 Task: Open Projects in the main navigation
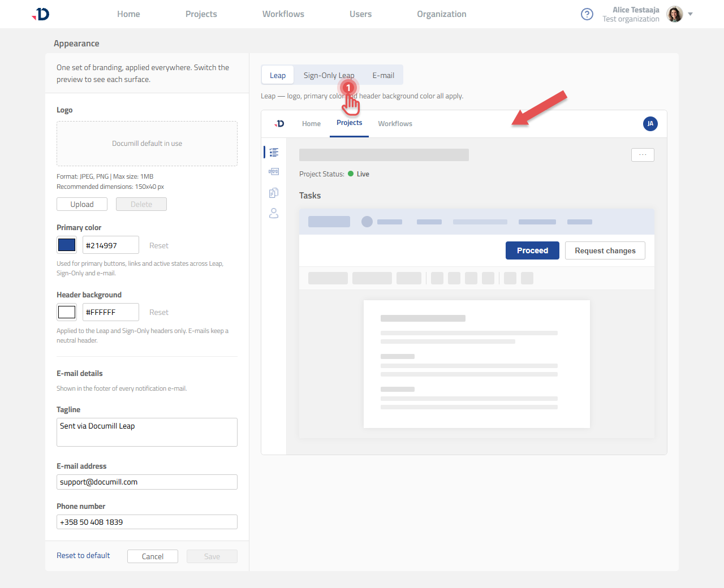[201, 14]
